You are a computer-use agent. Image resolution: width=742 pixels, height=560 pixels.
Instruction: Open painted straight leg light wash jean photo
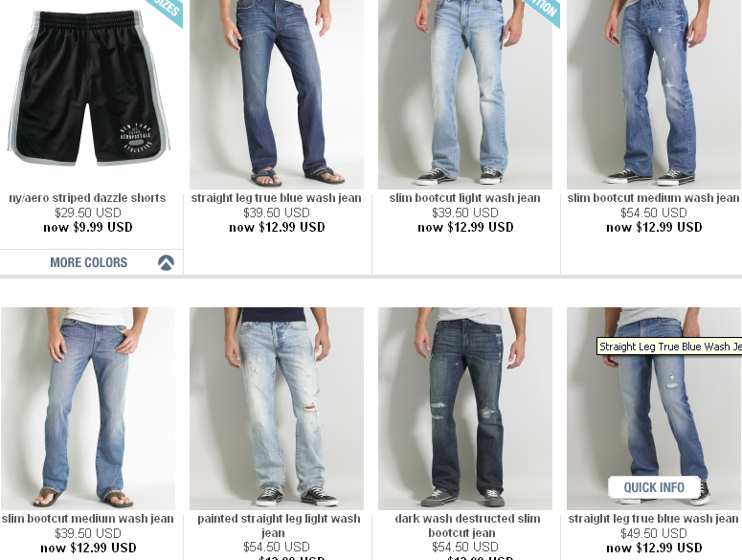pos(277,409)
